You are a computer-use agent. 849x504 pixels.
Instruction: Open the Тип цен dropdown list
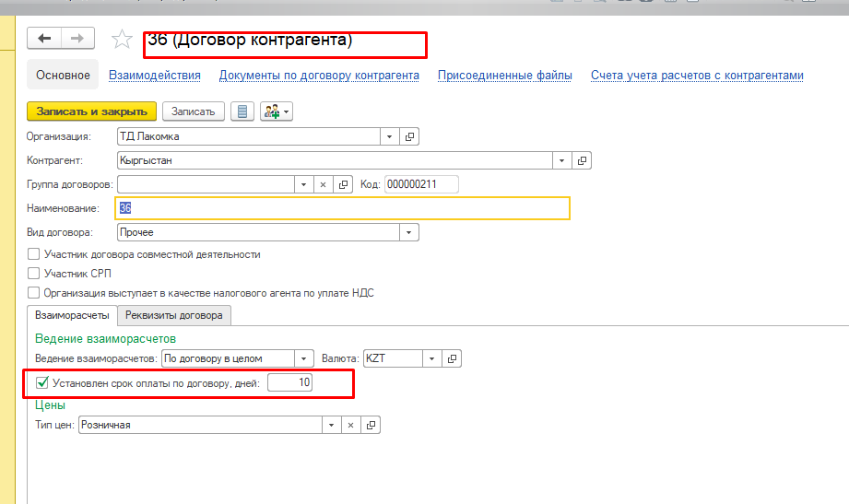pyautogui.click(x=331, y=425)
